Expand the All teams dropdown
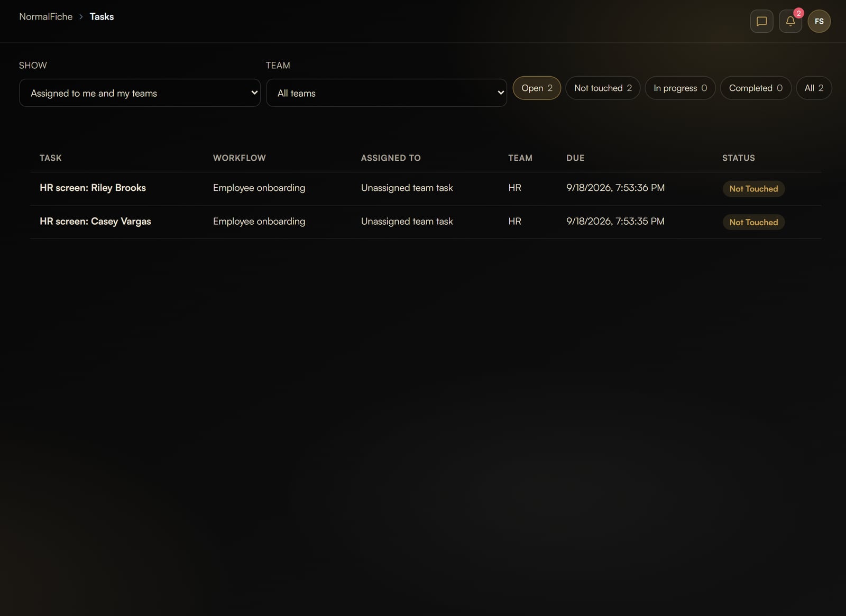 [387, 93]
